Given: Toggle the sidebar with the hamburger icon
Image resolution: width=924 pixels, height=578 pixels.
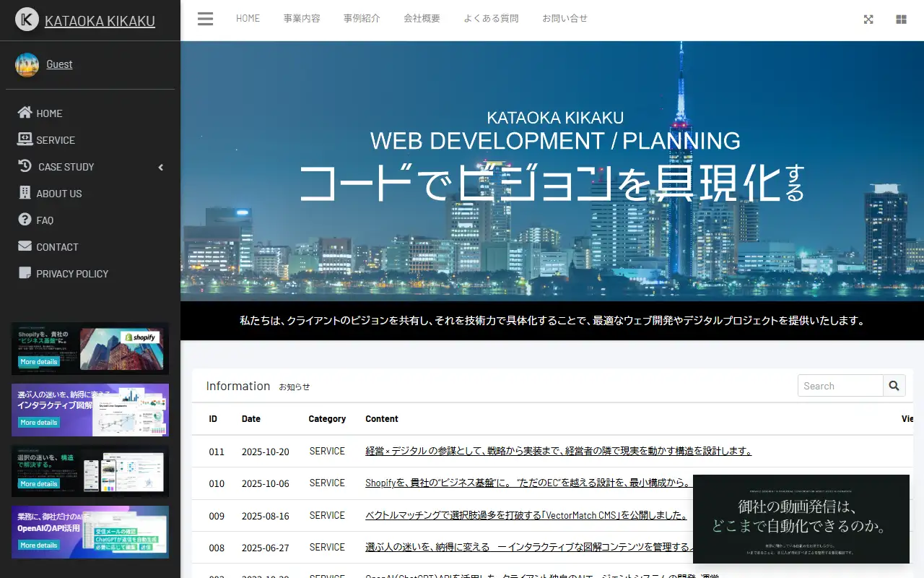Looking at the screenshot, I should [x=205, y=19].
